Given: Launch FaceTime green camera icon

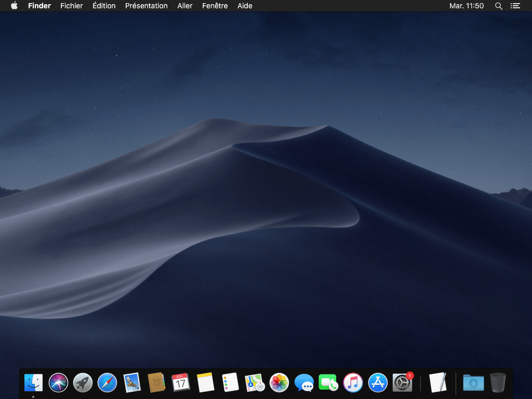Looking at the screenshot, I should point(328,383).
